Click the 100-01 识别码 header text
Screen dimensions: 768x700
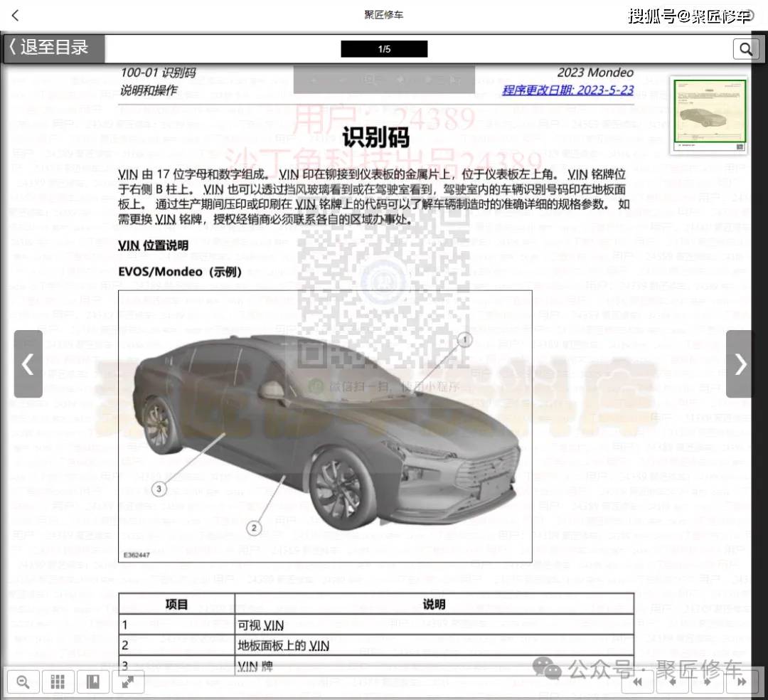click(158, 73)
